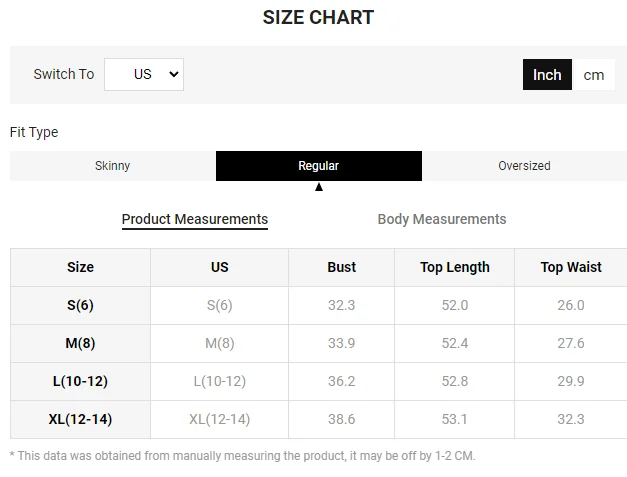
Task: Select the Skinny fit type
Action: coord(112,166)
